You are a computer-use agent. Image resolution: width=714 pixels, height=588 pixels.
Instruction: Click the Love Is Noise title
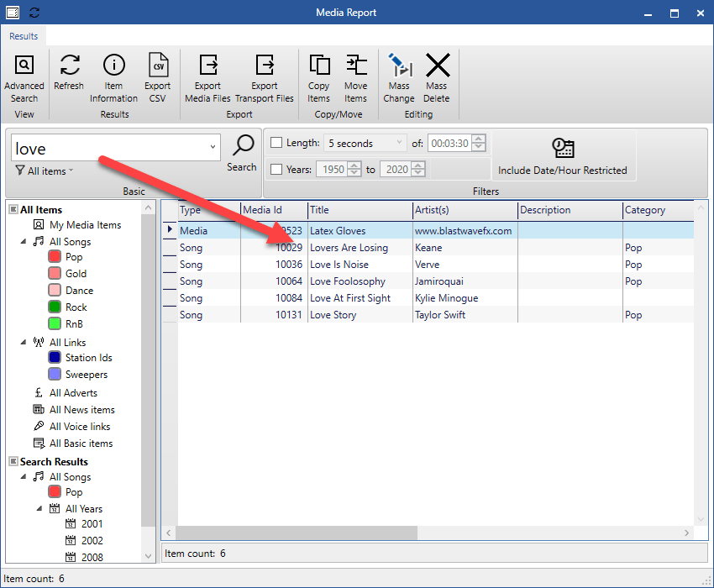(339, 265)
